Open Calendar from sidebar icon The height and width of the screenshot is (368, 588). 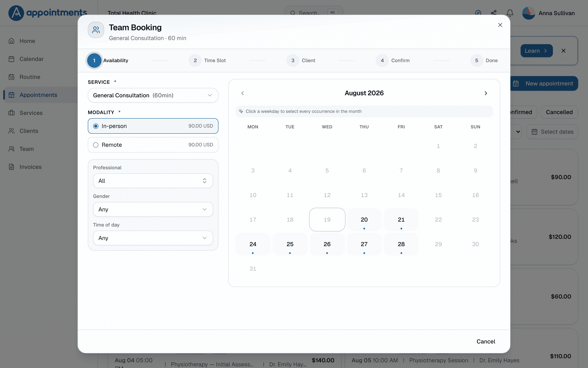(11, 59)
